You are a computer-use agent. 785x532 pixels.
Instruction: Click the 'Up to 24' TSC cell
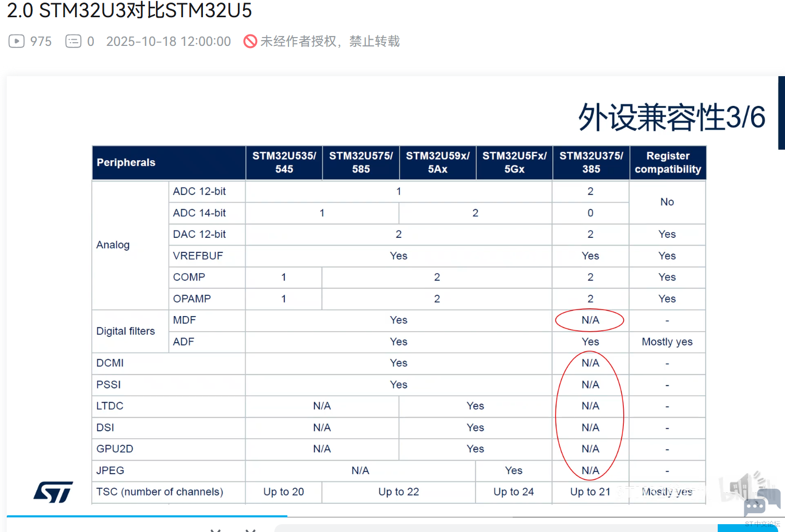[x=514, y=492]
